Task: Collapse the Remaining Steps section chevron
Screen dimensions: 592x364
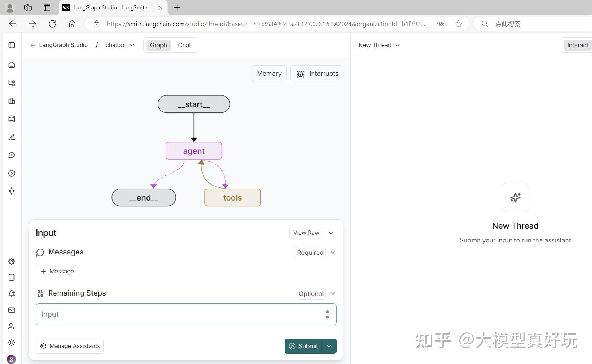Action: tap(333, 294)
